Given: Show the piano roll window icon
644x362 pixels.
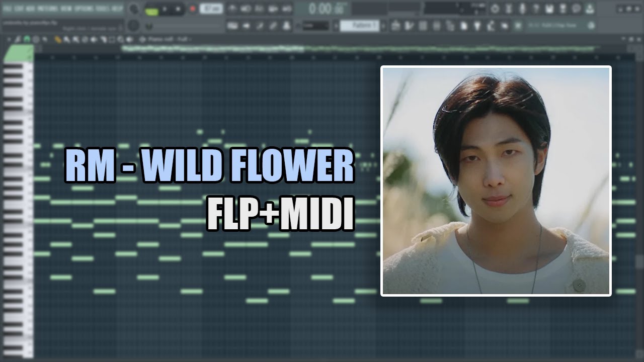Looking at the screenshot, I should tap(409, 26).
